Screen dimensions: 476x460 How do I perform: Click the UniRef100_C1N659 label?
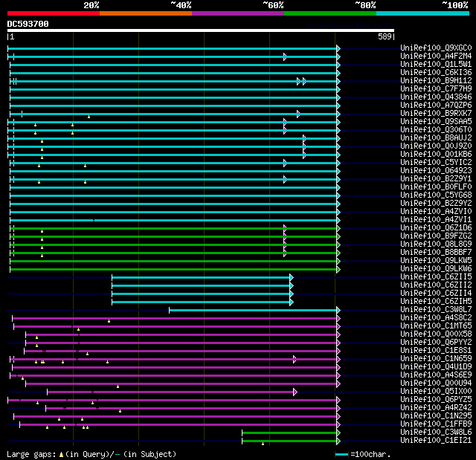436,359
